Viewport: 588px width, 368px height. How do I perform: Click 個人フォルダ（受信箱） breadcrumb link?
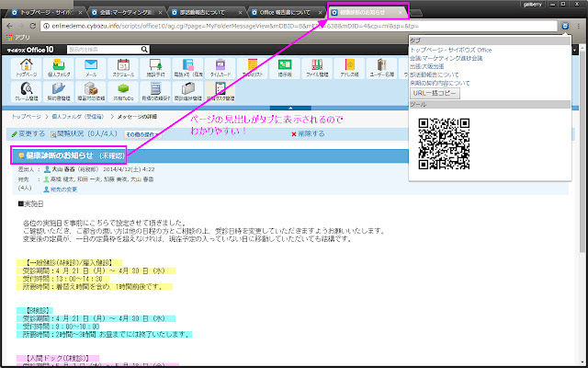(x=77, y=117)
